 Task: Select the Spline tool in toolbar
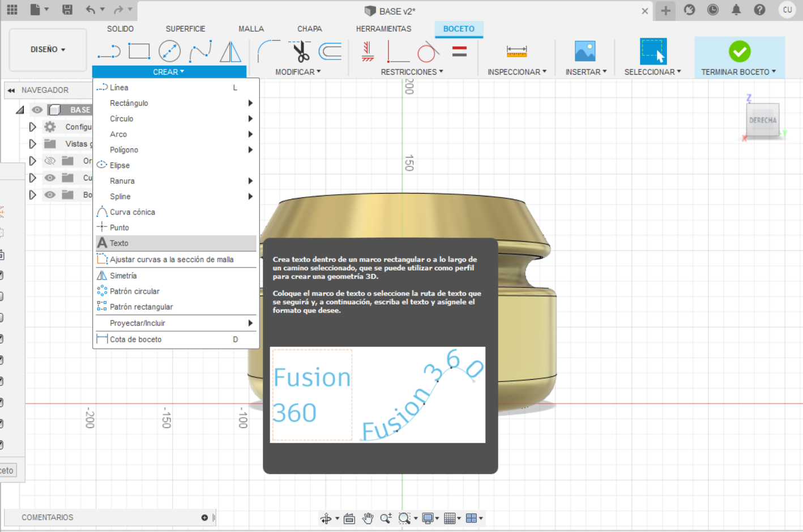point(200,52)
